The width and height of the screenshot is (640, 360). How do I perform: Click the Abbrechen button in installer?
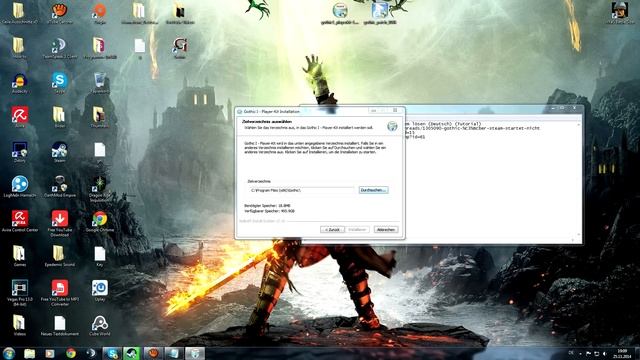(386, 230)
